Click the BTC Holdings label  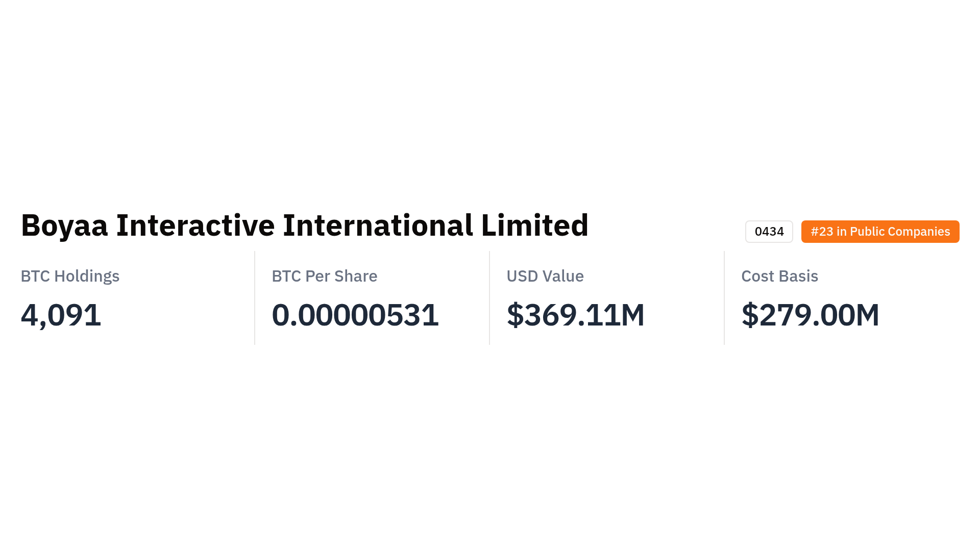tap(70, 276)
